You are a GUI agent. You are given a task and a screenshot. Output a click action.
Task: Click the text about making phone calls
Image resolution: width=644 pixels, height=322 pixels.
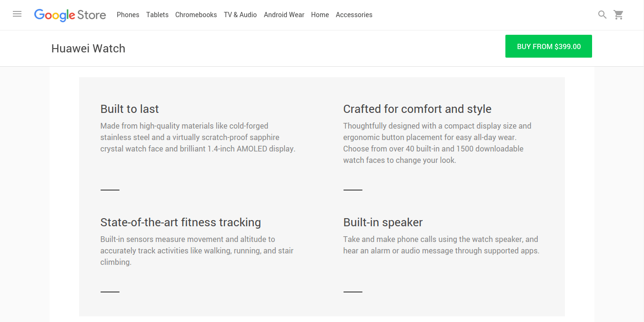tap(441, 245)
